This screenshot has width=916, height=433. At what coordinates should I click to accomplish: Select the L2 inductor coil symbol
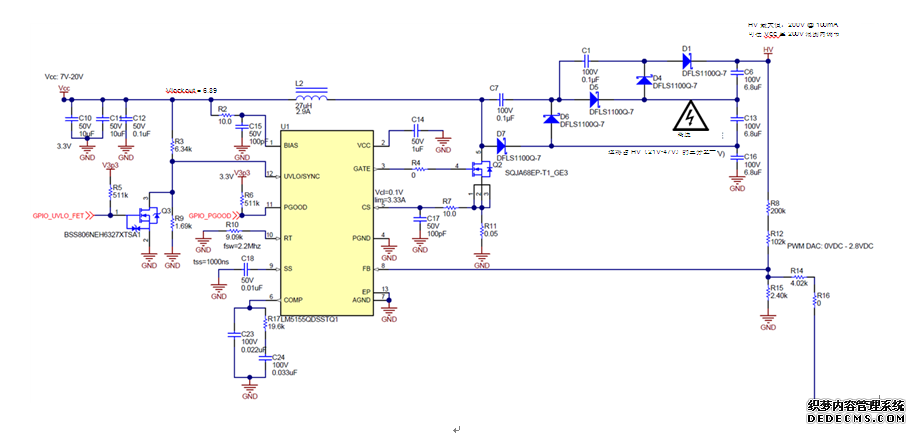tap(311, 96)
